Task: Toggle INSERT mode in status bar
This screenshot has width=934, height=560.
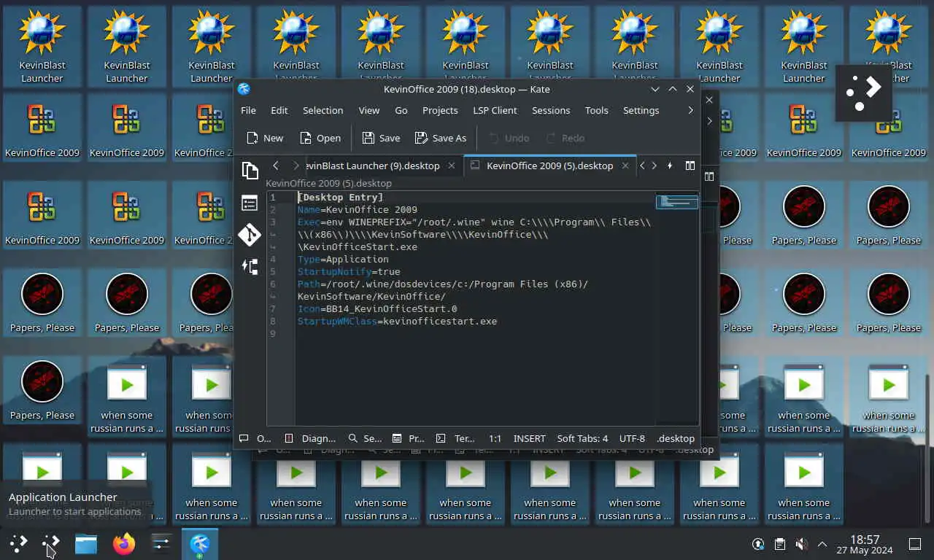Action: [529, 438]
